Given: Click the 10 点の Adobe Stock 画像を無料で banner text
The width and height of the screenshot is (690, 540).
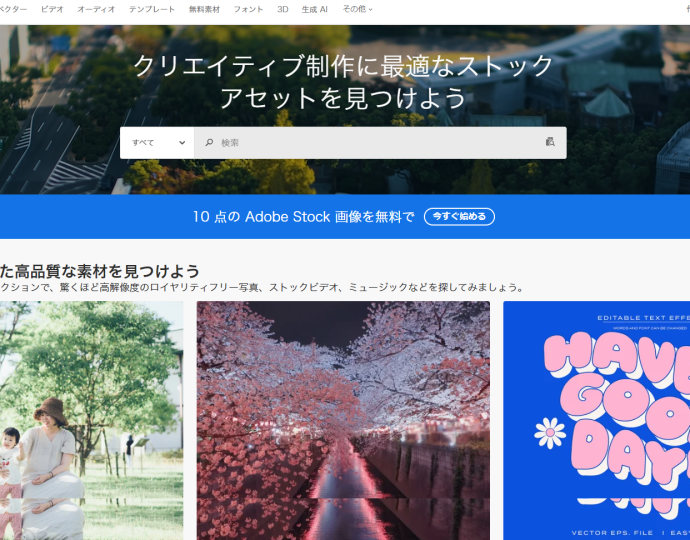Looking at the screenshot, I should (x=304, y=217).
